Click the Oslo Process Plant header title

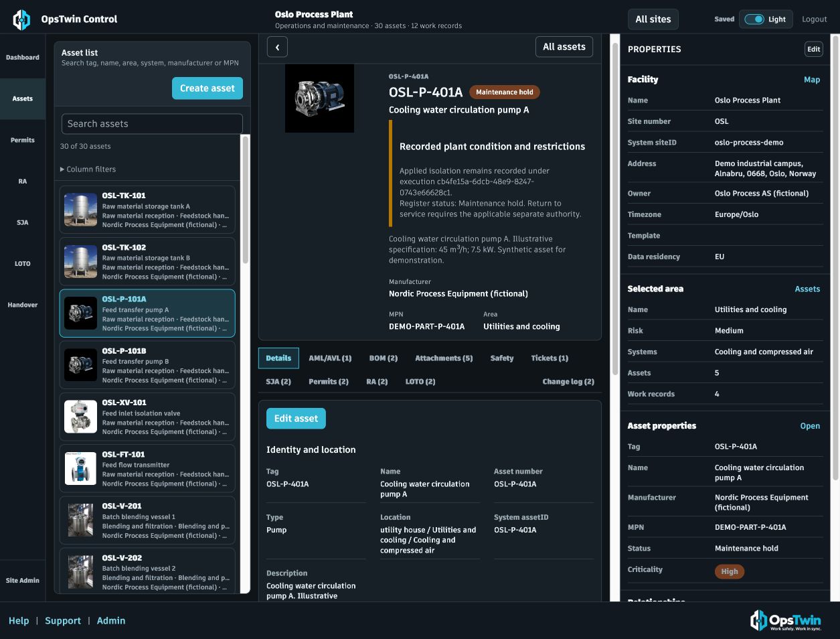click(314, 14)
